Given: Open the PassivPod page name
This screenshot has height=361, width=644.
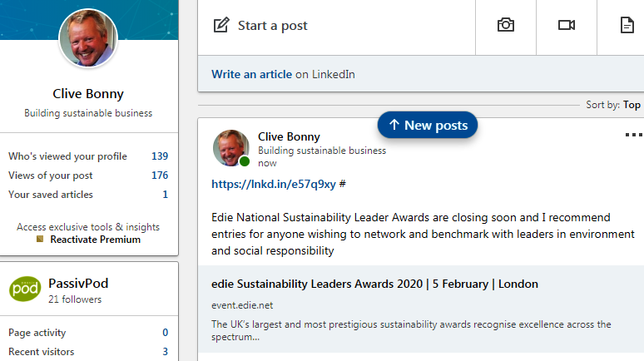Looking at the screenshot, I should (x=78, y=283).
